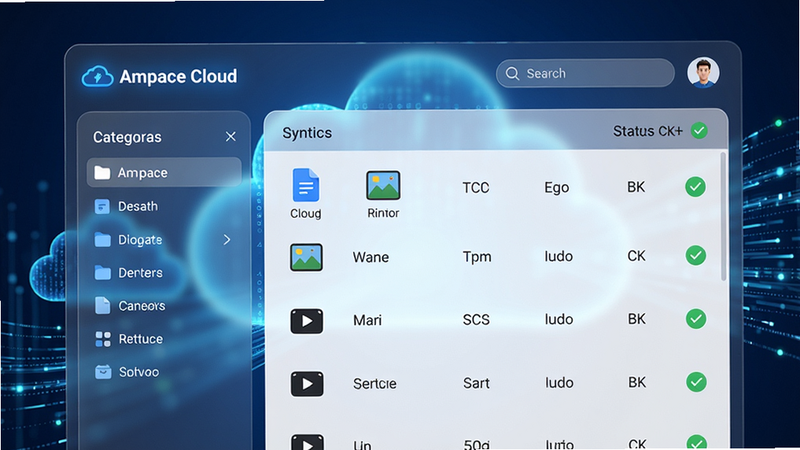
Task: Open the Cloug document file icon
Action: point(306,185)
